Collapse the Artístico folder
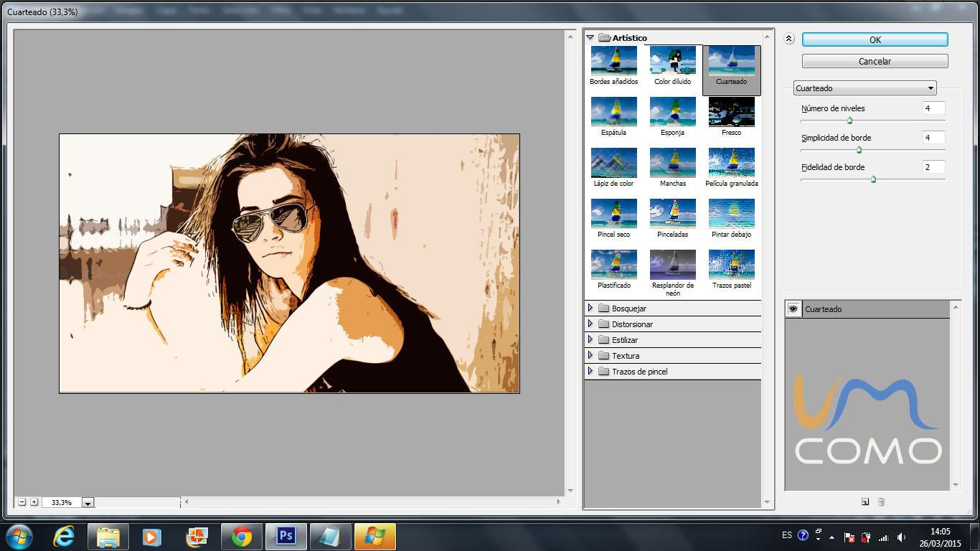This screenshot has width=980, height=551. tap(590, 37)
